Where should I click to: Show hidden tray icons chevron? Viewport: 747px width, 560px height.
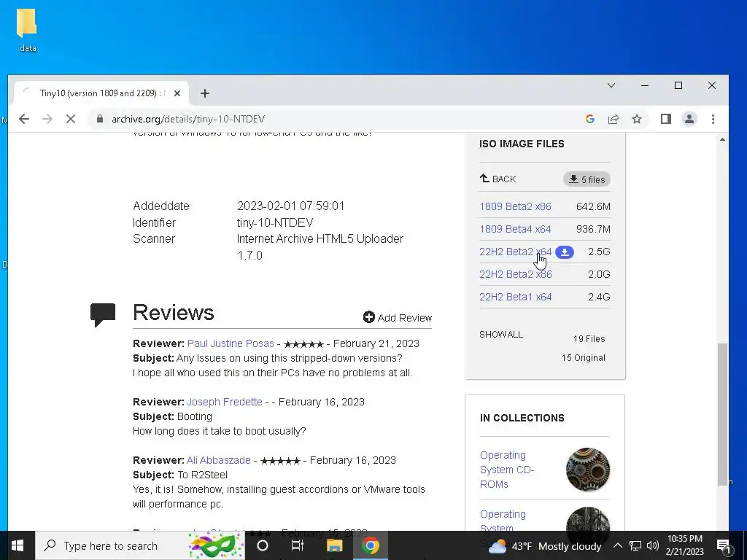pos(617,545)
